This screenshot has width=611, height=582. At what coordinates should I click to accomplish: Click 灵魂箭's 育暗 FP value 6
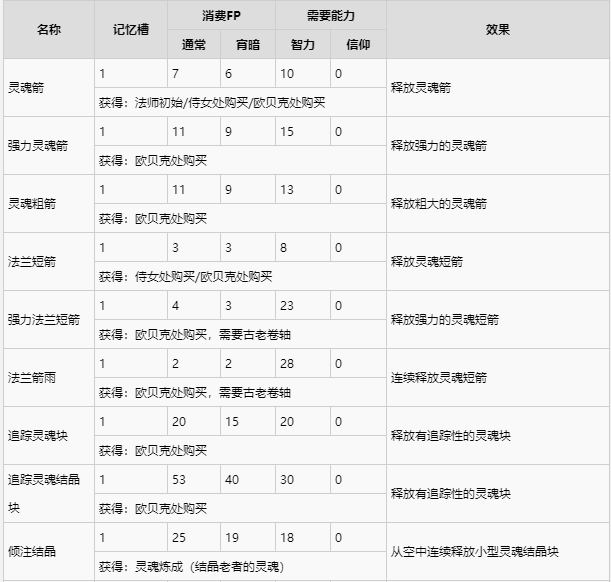tap(228, 74)
